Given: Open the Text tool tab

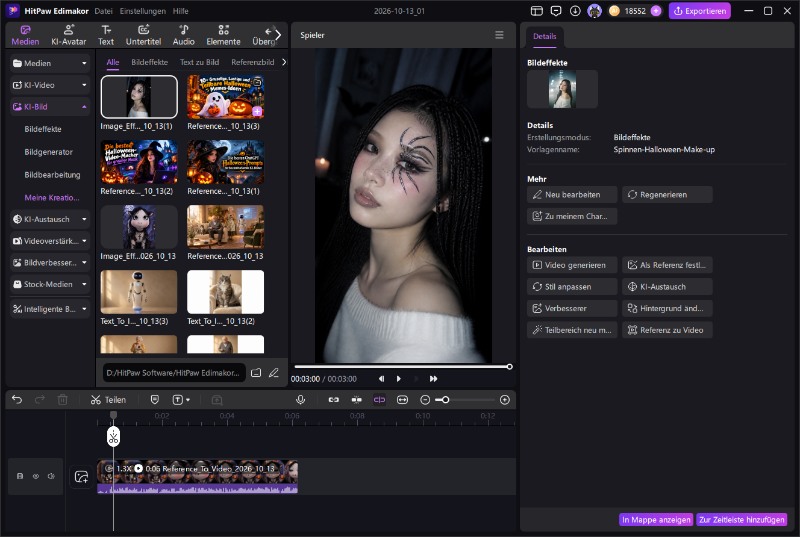Looking at the screenshot, I should 106,35.
